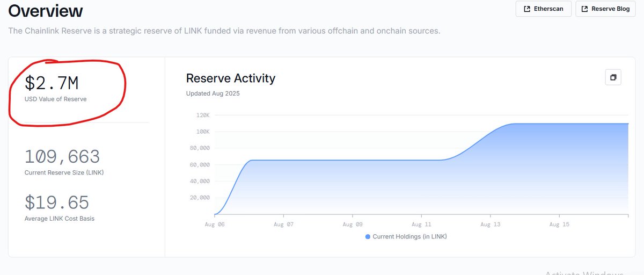Click the Chainlink Reserve description sentence

click(x=224, y=31)
